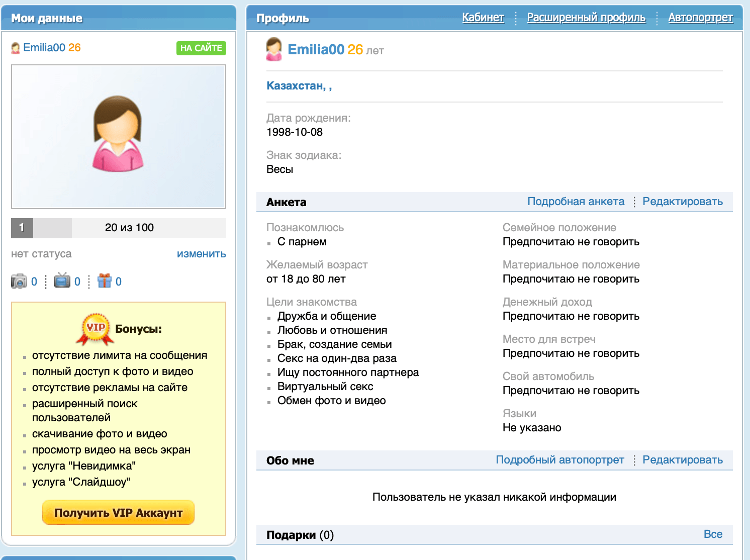Switch to the Автопортрет tab
Screen dimensions: 750x560
tap(700, 18)
